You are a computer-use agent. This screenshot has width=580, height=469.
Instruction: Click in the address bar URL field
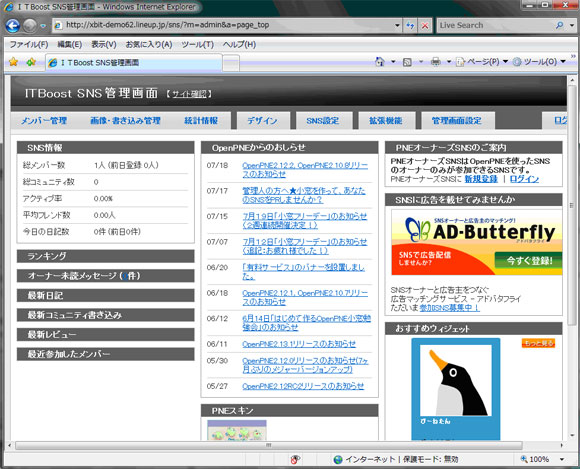[227, 25]
